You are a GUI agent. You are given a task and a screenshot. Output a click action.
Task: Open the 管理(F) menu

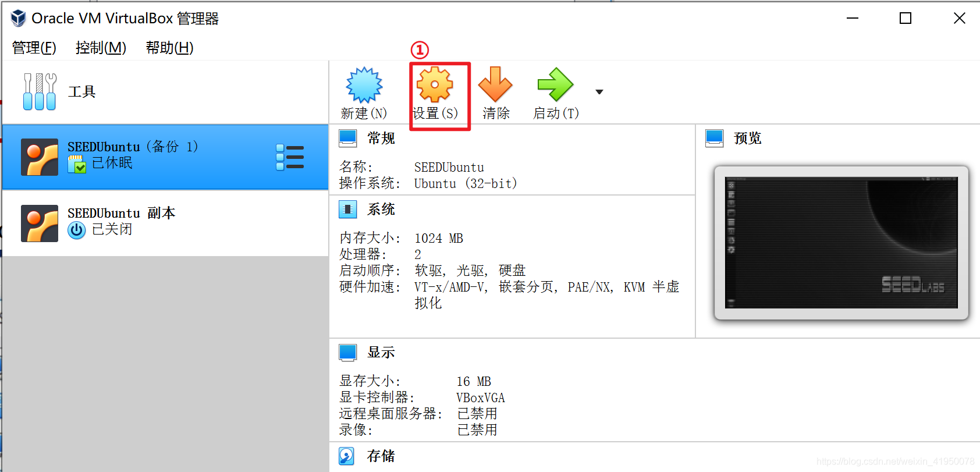(34, 48)
